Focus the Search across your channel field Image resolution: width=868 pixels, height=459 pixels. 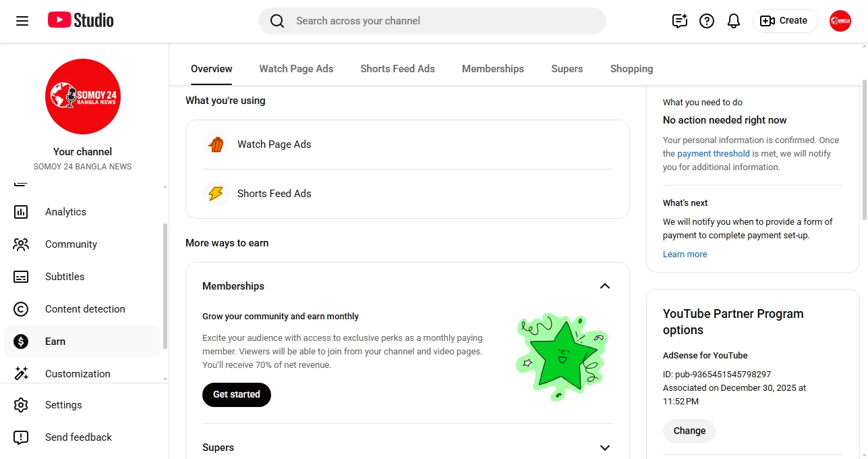[x=432, y=21]
